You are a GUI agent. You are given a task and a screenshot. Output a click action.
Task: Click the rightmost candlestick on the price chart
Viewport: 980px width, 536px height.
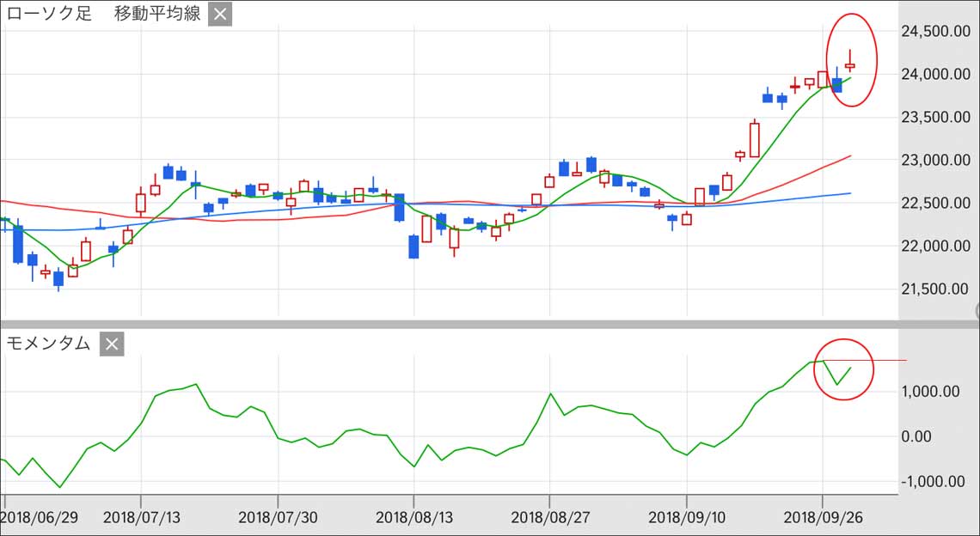point(850,65)
